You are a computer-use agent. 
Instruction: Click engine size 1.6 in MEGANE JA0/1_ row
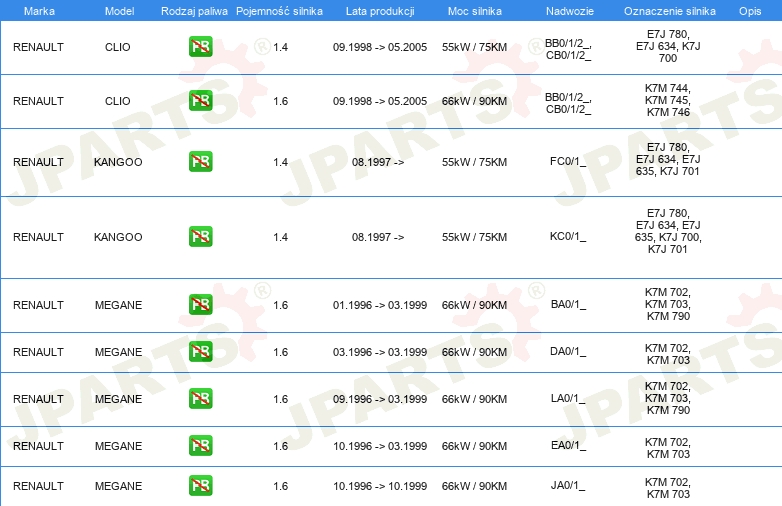tap(281, 486)
